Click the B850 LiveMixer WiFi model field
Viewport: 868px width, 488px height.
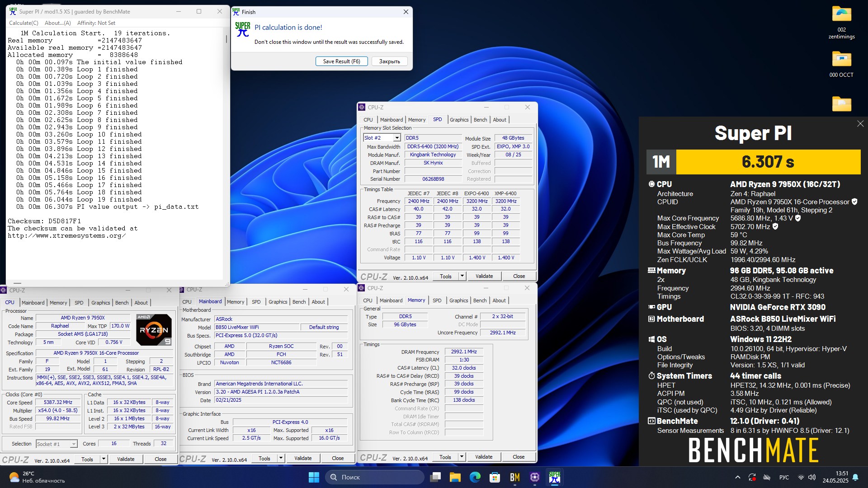(257, 327)
